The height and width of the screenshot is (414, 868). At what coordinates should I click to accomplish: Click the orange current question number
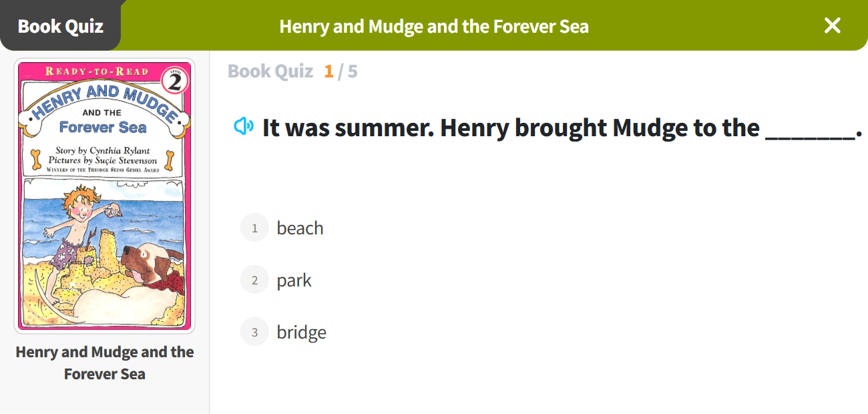pyautogui.click(x=329, y=71)
